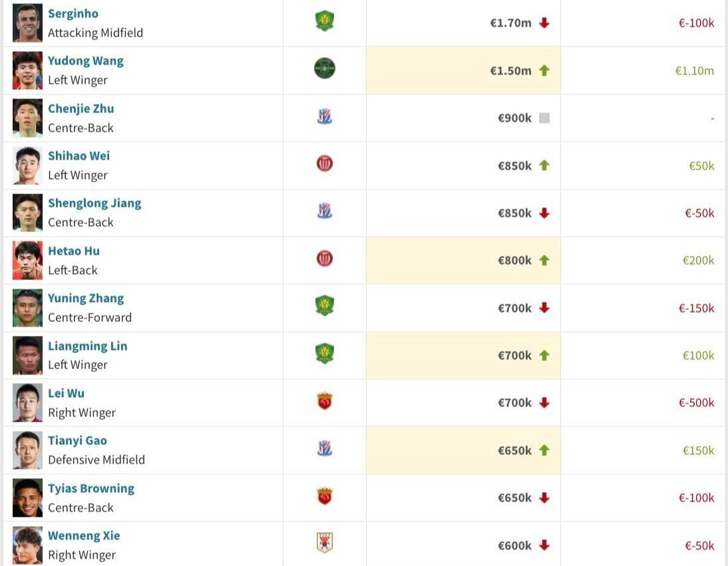Click Serginho's portrait thumbnail
Viewport: 728px width, 566px height.
click(x=27, y=23)
